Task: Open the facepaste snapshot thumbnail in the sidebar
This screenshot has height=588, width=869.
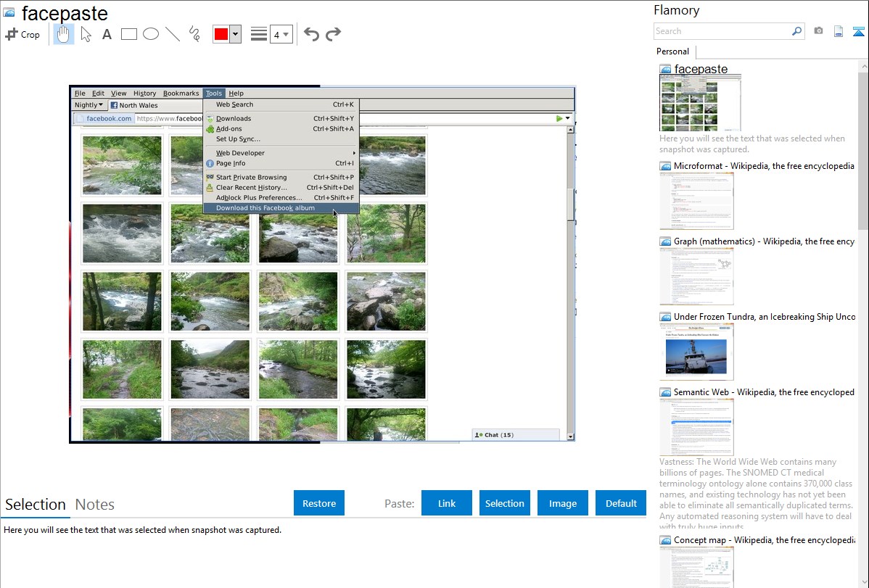Action: [700, 104]
